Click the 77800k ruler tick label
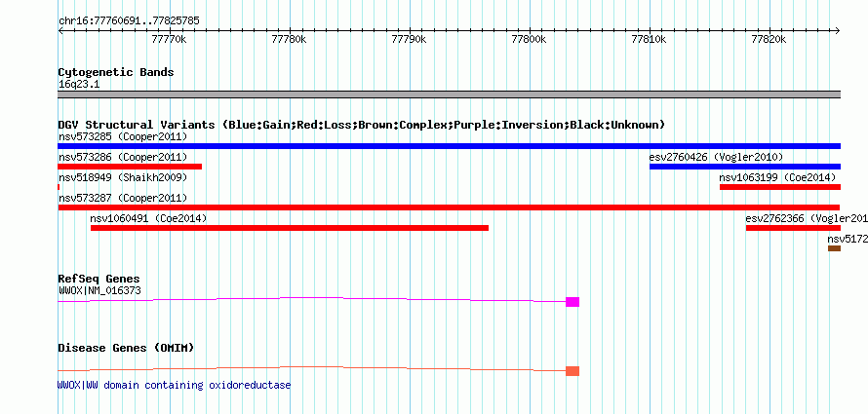868x414 pixels. click(x=530, y=39)
